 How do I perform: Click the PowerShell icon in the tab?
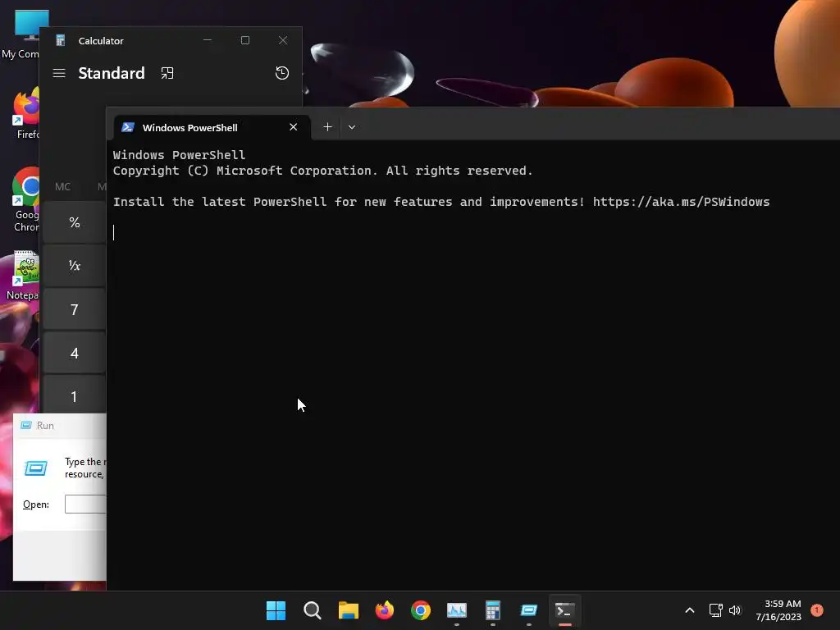point(127,127)
